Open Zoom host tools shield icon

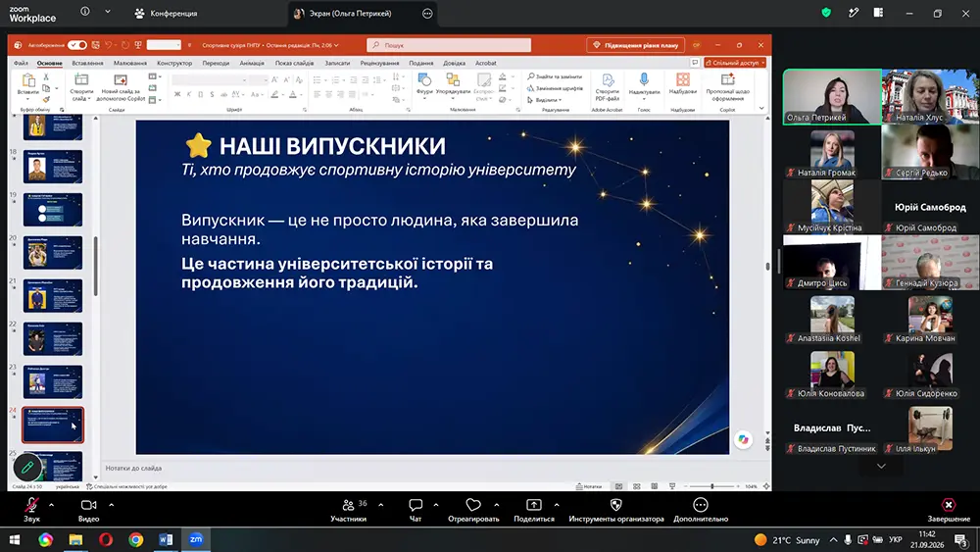615,505
